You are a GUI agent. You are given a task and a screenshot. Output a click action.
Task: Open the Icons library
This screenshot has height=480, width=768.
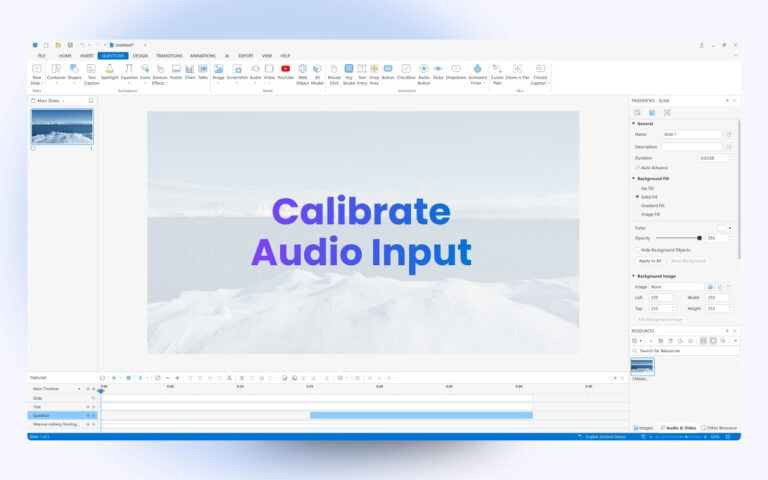[145, 72]
